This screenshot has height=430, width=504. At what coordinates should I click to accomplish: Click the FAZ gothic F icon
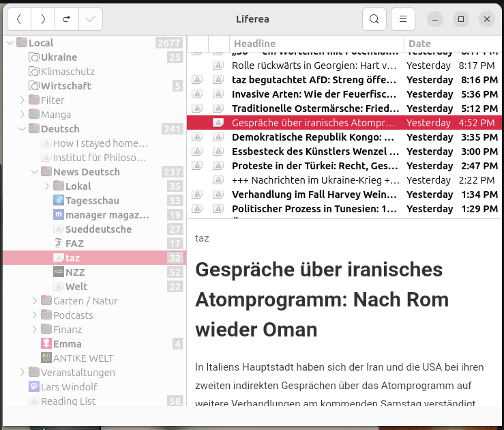[x=59, y=243]
